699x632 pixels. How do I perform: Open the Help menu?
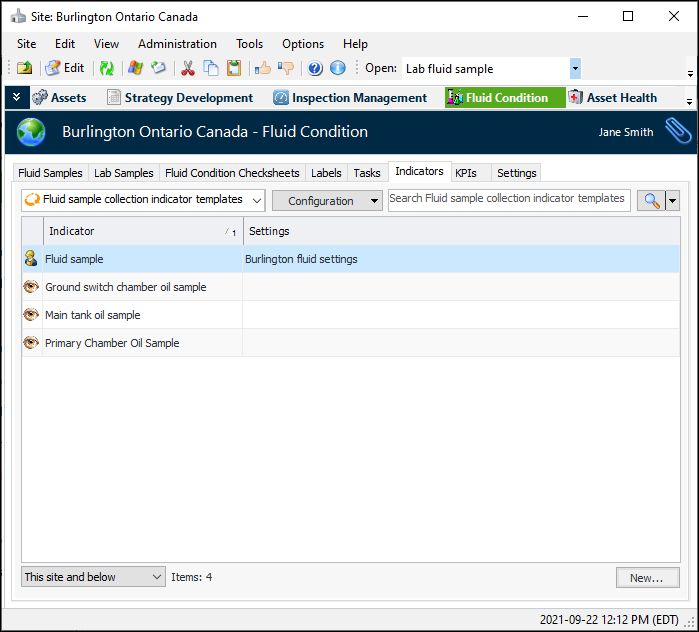(355, 44)
